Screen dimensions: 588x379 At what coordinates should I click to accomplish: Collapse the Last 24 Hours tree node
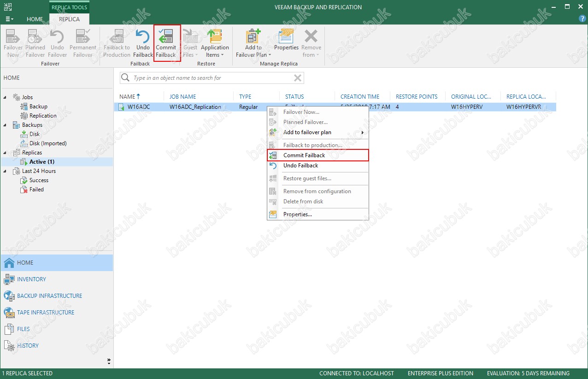pyautogui.click(x=6, y=171)
